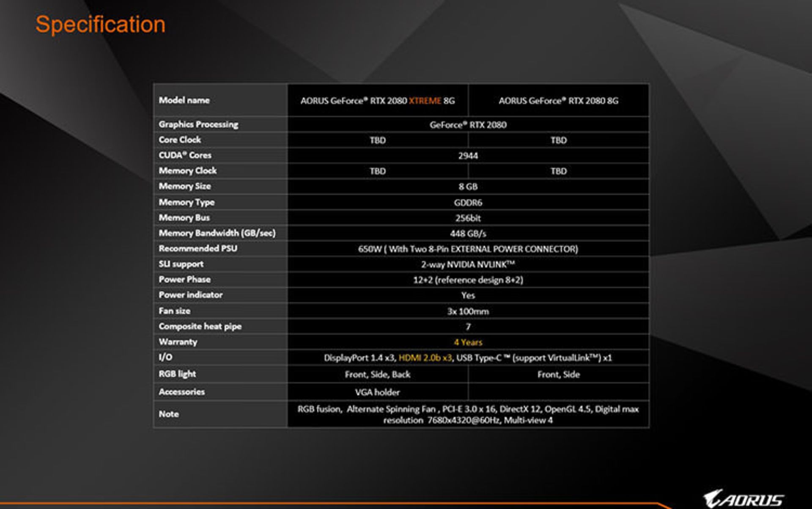The height and width of the screenshot is (509, 812).
Task: Click 'AORUS GeForce RTX 2080 8G' cell
Action: point(558,101)
